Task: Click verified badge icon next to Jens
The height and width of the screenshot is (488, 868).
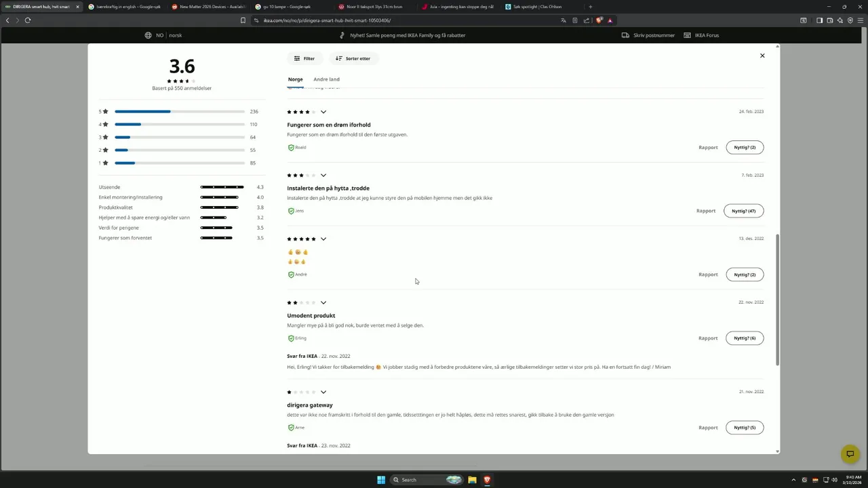Action: click(291, 211)
